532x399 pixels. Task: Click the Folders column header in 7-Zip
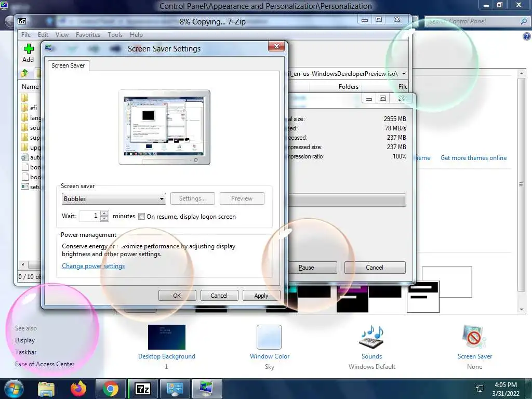coord(349,87)
